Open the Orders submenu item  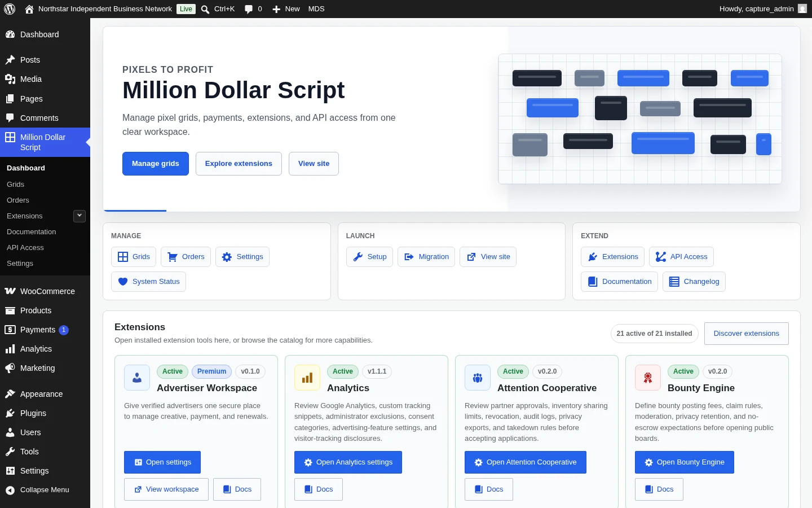18,200
